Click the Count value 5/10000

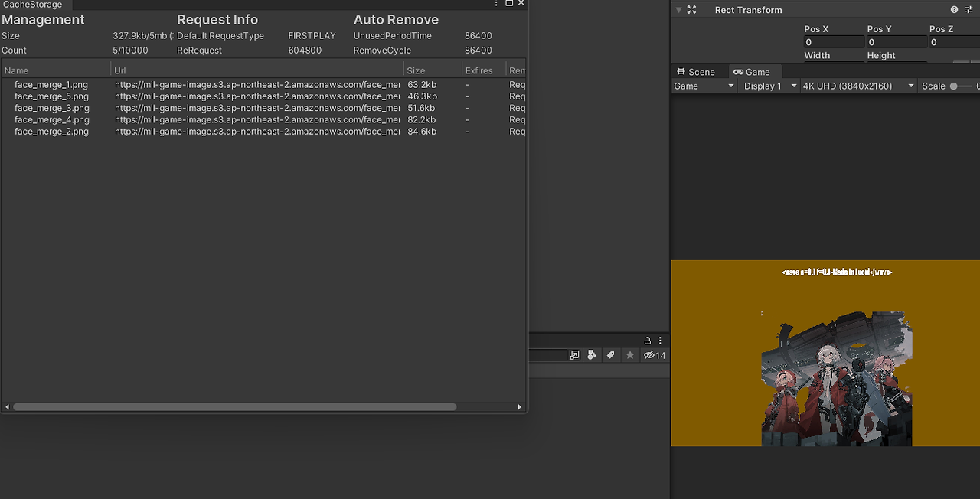[x=130, y=51]
